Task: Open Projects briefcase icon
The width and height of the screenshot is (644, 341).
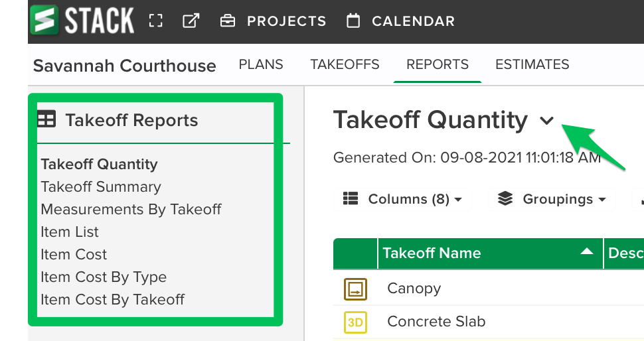Action: point(228,21)
